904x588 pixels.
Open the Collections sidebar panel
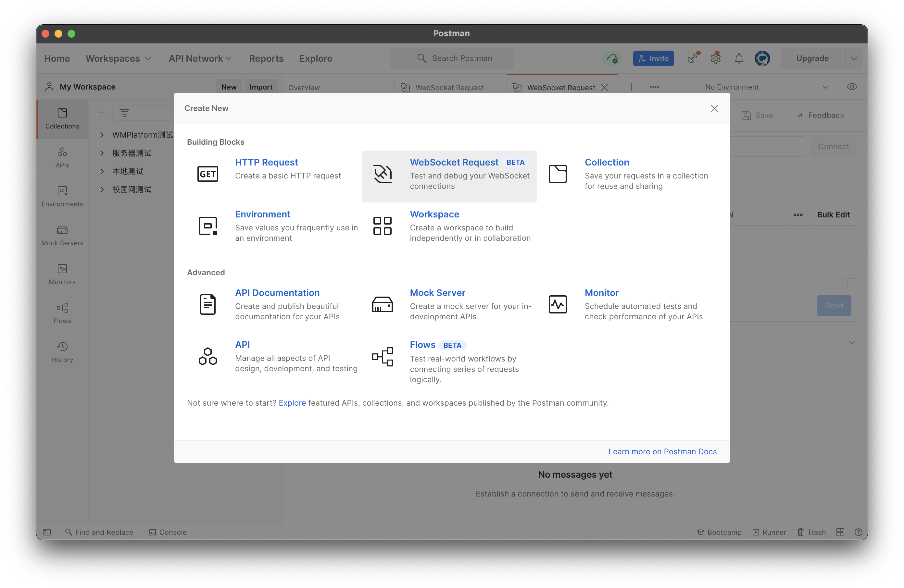tap(62, 119)
